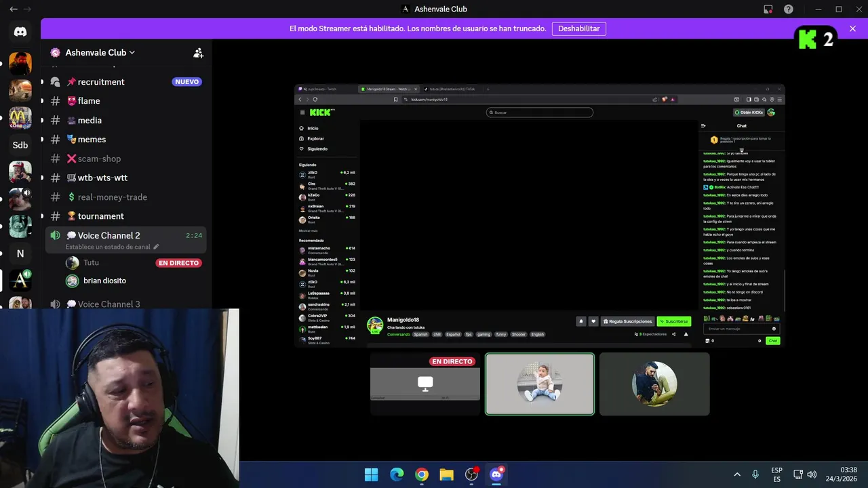868x488 pixels.
Task: Open chat settings gear icon in Kick chat
Action: (759, 341)
